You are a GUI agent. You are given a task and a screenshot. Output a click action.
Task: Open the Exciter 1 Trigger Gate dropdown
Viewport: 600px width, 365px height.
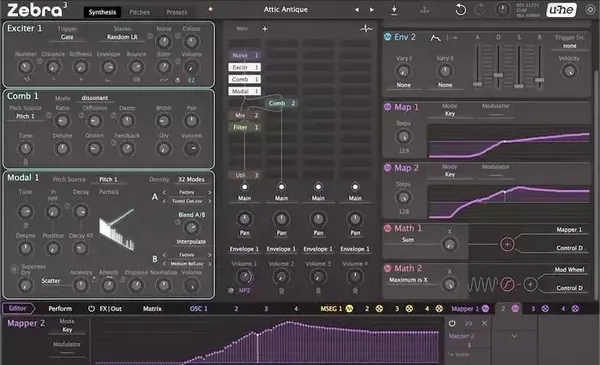(67, 37)
